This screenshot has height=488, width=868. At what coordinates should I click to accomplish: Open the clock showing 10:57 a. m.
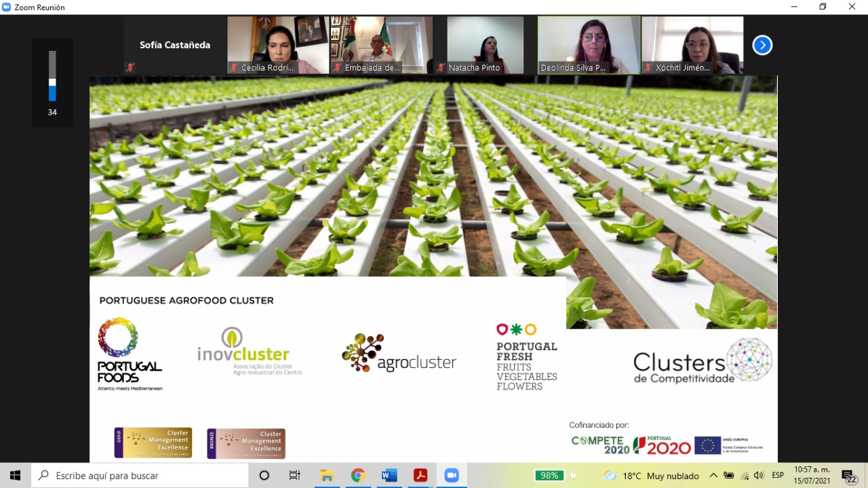812,475
